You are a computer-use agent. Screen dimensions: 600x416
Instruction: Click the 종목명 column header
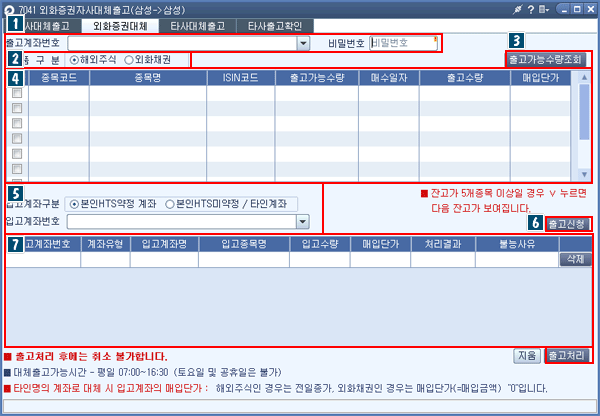pyautogui.click(x=148, y=78)
